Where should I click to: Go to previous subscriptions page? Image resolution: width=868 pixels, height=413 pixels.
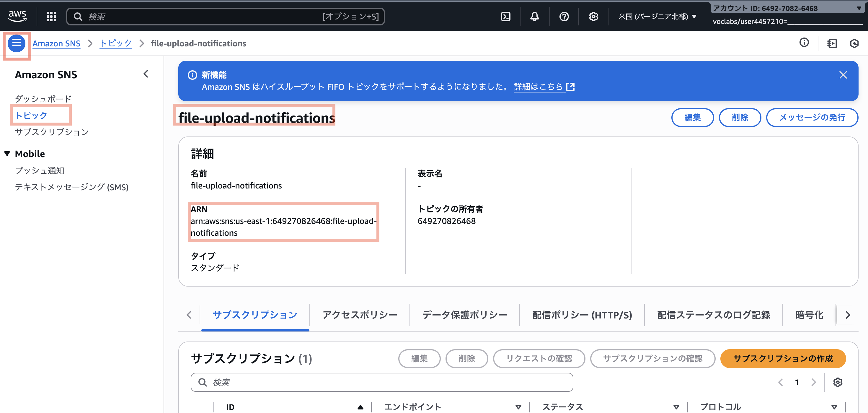point(780,382)
